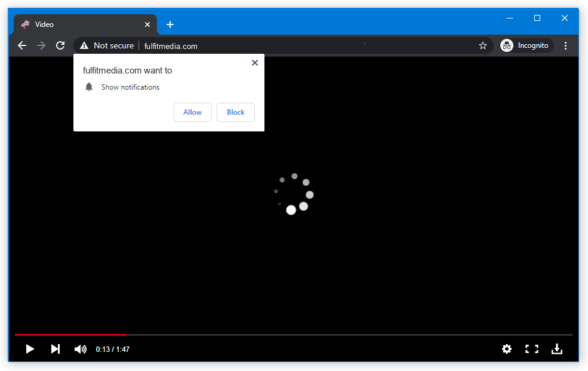Skip to next video

pos(55,349)
